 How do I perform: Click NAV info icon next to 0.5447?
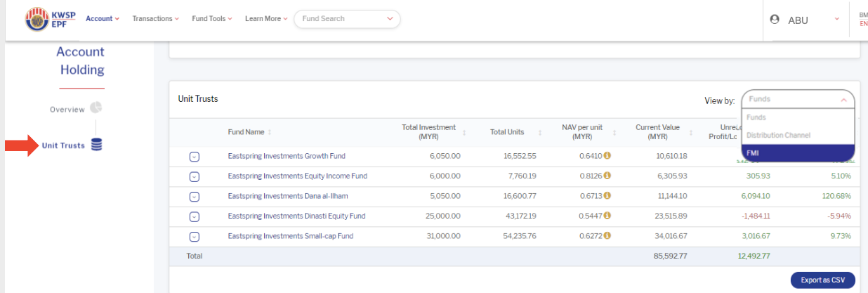[607, 215]
